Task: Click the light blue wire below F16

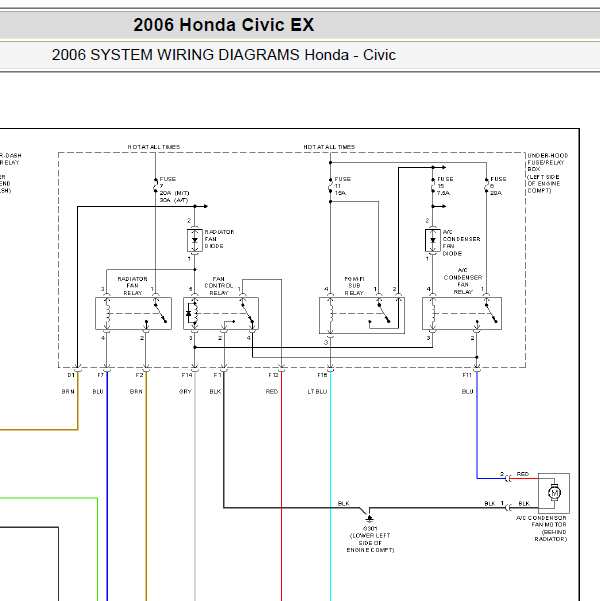Action: [x=330, y=487]
